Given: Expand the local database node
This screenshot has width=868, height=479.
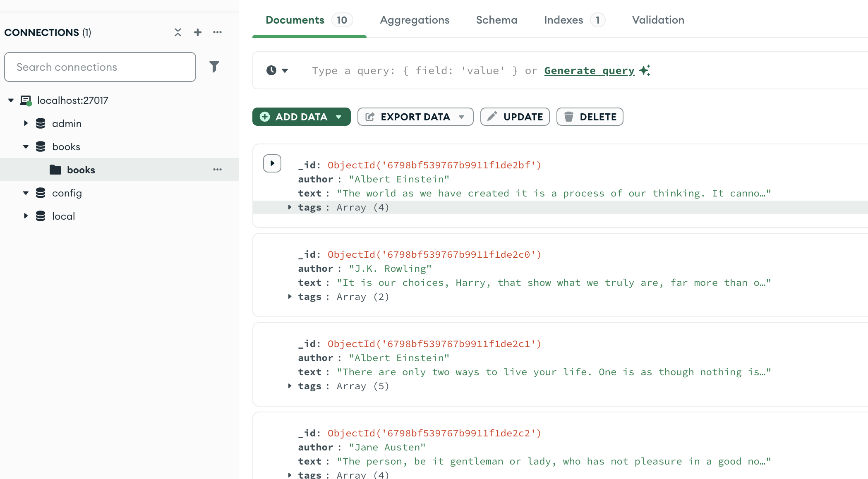Looking at the screenshot, I should point(26,216).
